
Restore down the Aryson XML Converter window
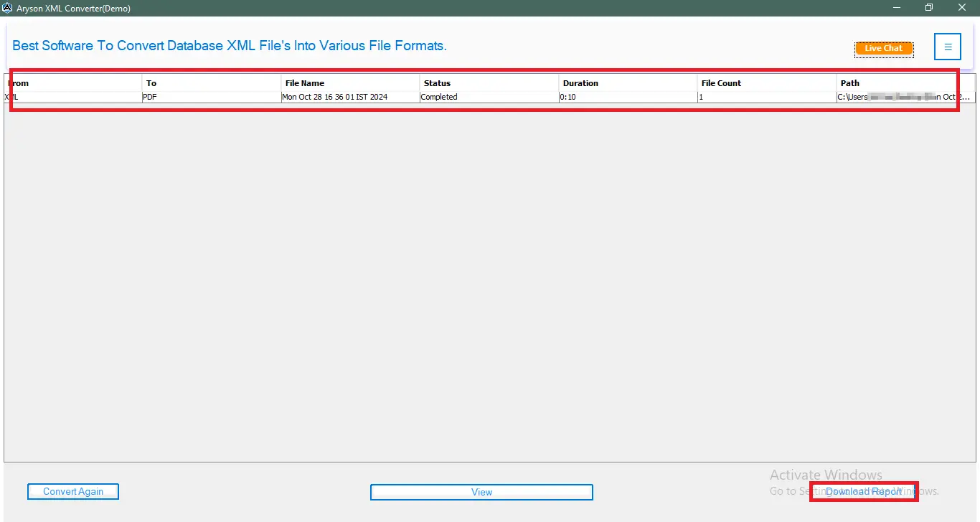tap(929, 8)
